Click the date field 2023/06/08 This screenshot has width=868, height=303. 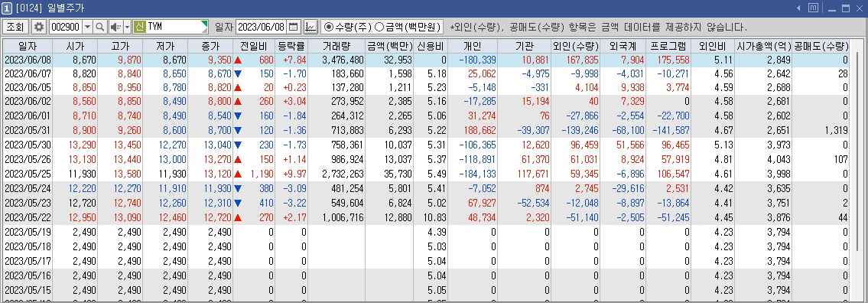point(260,27)
